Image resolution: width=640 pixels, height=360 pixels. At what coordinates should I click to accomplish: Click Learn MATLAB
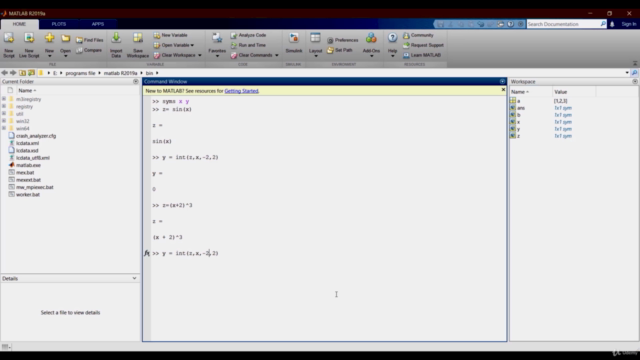422,55
